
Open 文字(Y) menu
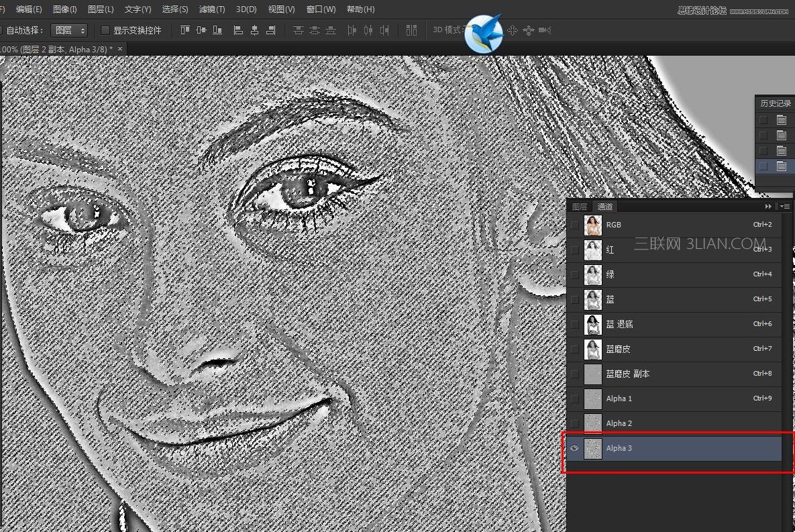[x=138, y=9]
